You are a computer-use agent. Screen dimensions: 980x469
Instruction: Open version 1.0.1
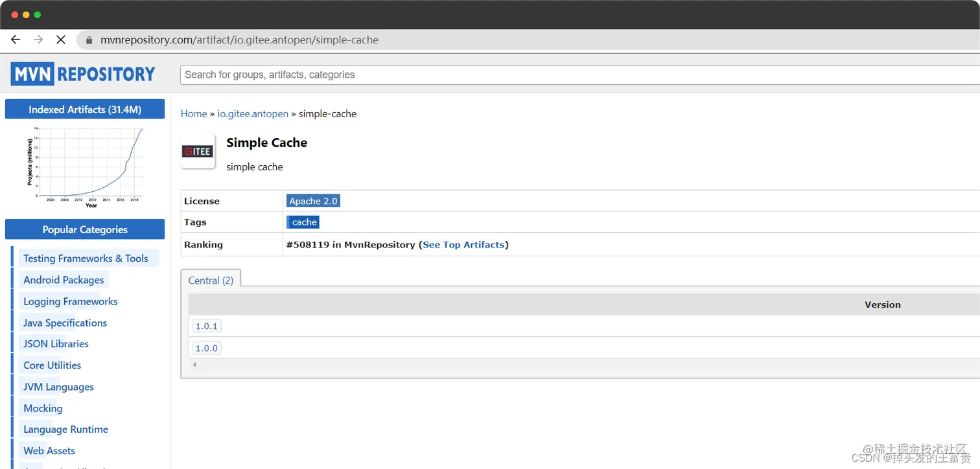[207, 326]
